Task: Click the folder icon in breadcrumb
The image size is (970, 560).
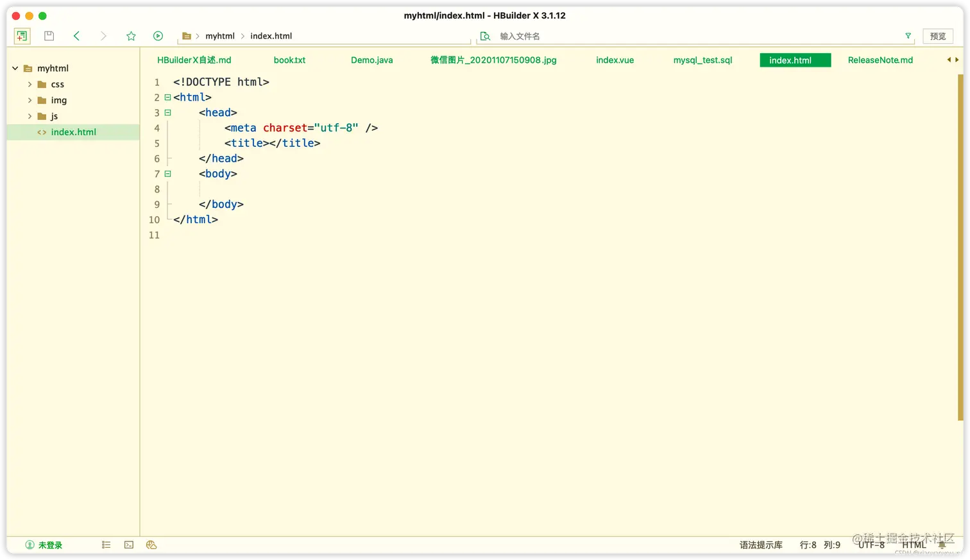Action: tap(187, 36)
